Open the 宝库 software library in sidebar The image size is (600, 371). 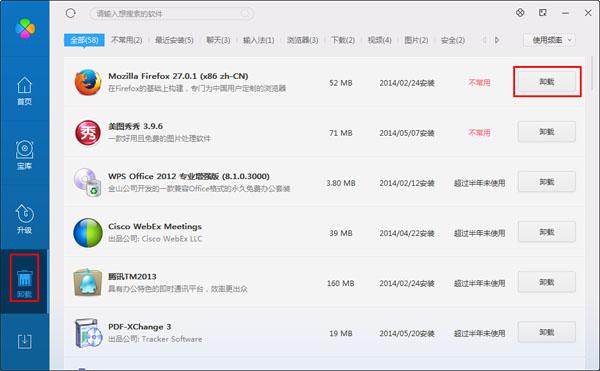pyautogui.click(x=24, y=155)
